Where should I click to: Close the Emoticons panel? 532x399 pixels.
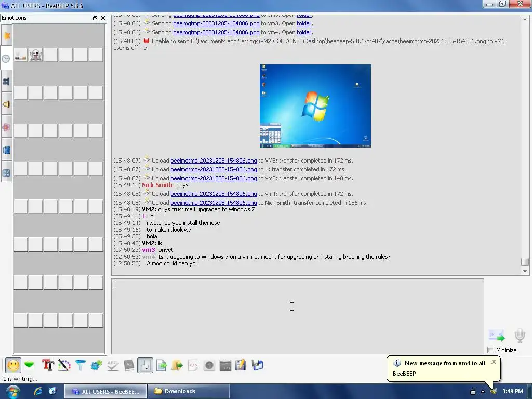click(x=103, y=18)
